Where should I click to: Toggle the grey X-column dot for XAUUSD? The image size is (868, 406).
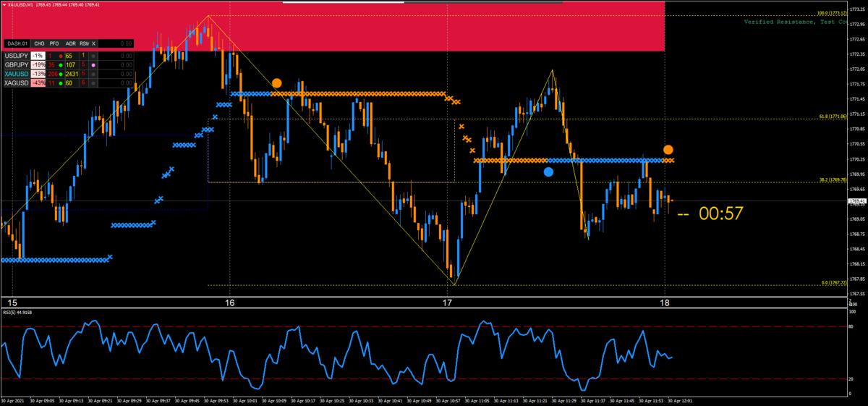click(93, 75)
